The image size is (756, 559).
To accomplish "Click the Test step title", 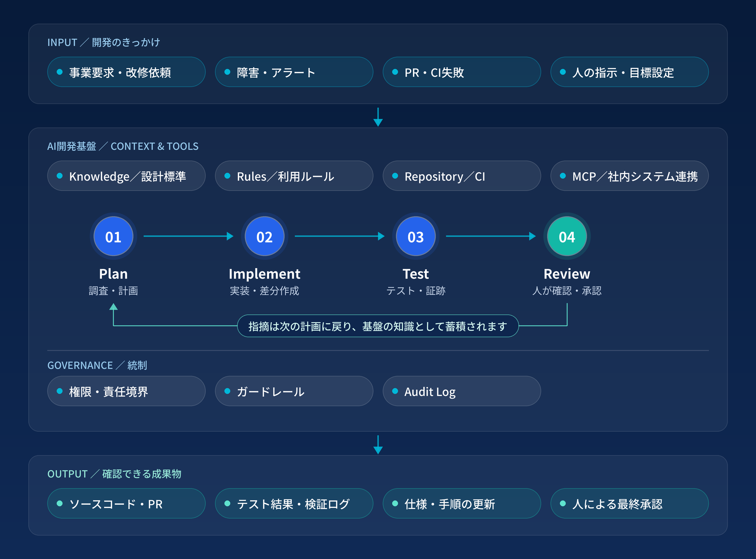I will 416,274.
